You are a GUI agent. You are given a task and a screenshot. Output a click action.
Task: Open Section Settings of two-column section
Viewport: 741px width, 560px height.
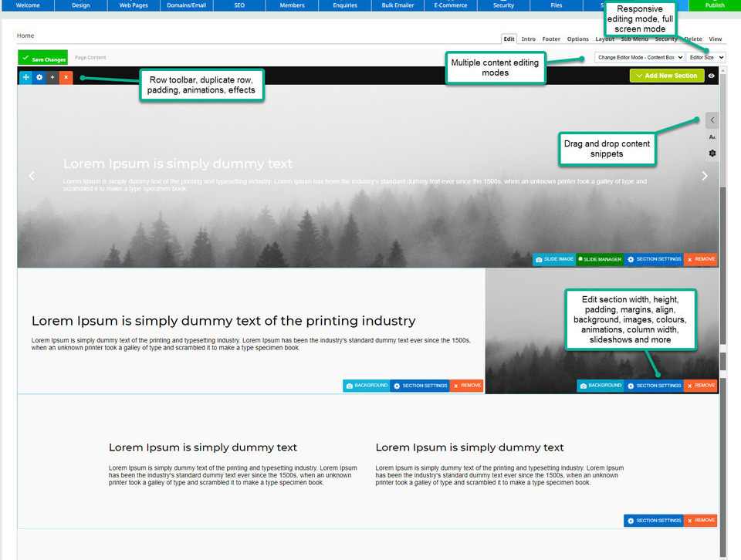point(654,521)
